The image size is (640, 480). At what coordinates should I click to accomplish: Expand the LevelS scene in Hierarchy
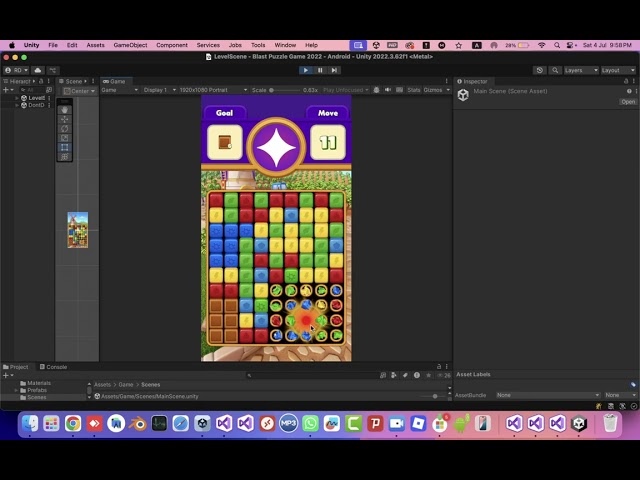point(17,98)
